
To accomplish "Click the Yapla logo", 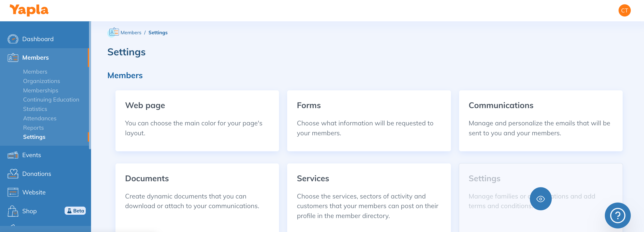I will pyautogui.click(x=29, y=10).
